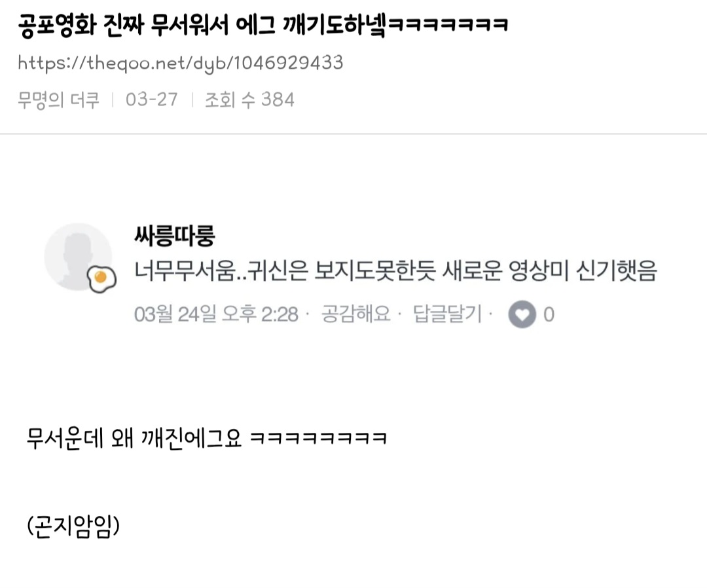Open commenter 싸릉따룽's username

175,235
